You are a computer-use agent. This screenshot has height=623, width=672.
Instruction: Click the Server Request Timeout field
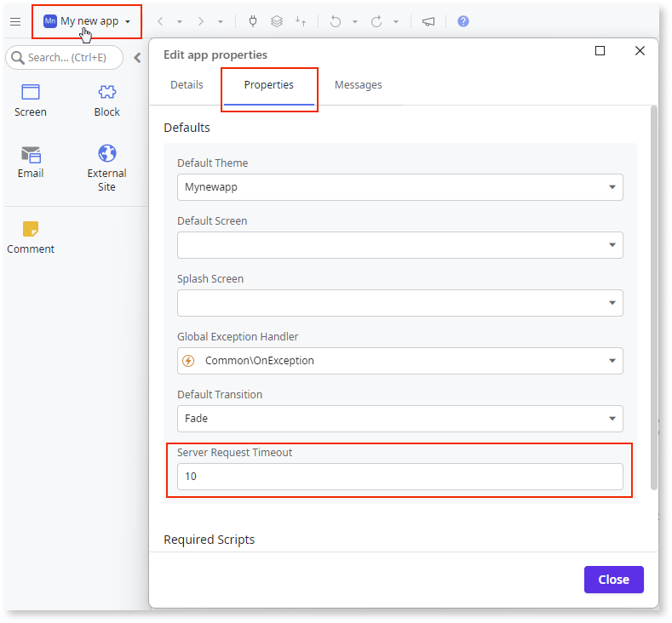click(399, 477)
